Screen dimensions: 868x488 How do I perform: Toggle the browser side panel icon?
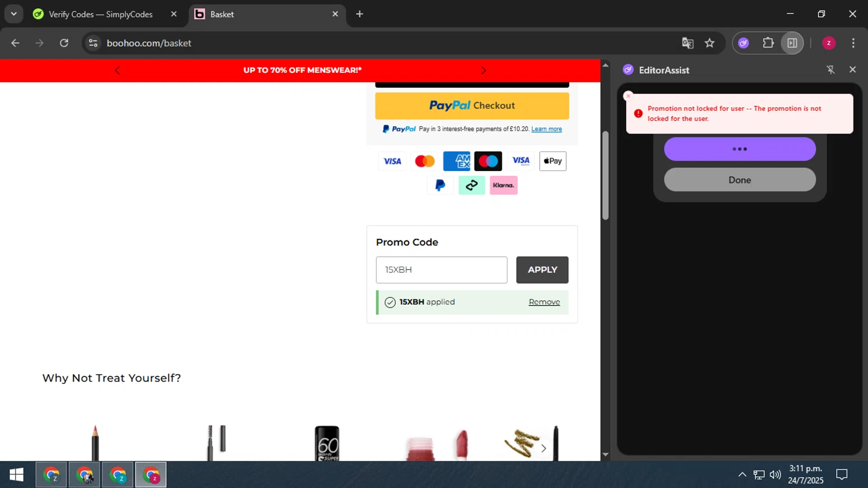click(x=792, y=43)
